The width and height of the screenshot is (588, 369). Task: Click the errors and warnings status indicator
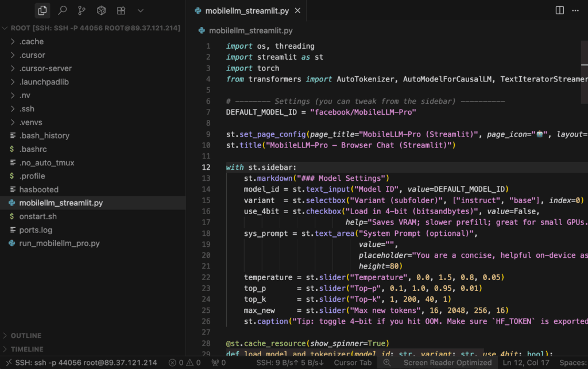click(x=184, y=363)
